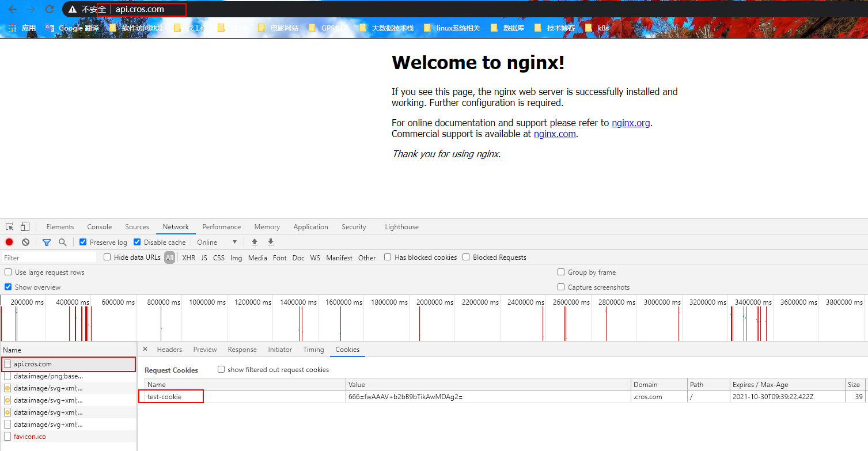Open the 数据库 bookmark folder
The height and width of the screenshot is (451, 868).
point(507,28)
